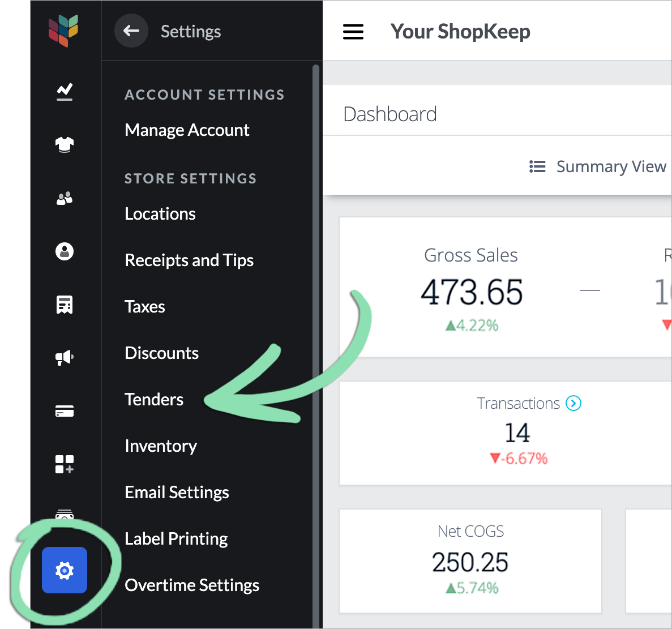Click the back arrow beside Settings
This screenshot has width=672, height=629.
(131, 31)
